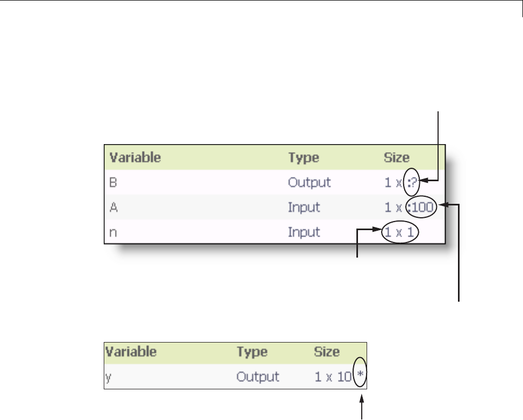The height and width of the screenshot is (420, 523).
Task: Select variable A in the first table
Action: click(x=114, y=207)
